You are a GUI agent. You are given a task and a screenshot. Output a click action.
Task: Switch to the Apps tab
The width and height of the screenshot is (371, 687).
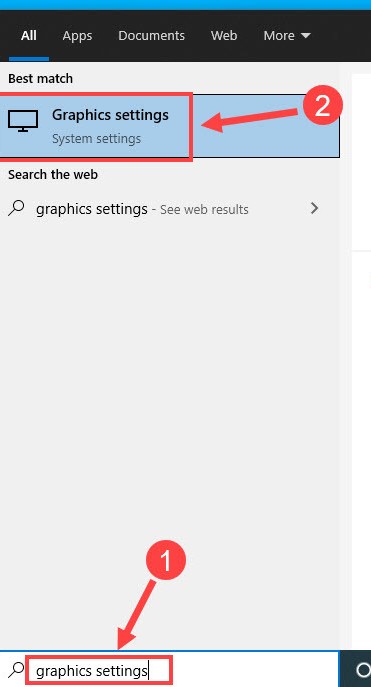[77, 35]
